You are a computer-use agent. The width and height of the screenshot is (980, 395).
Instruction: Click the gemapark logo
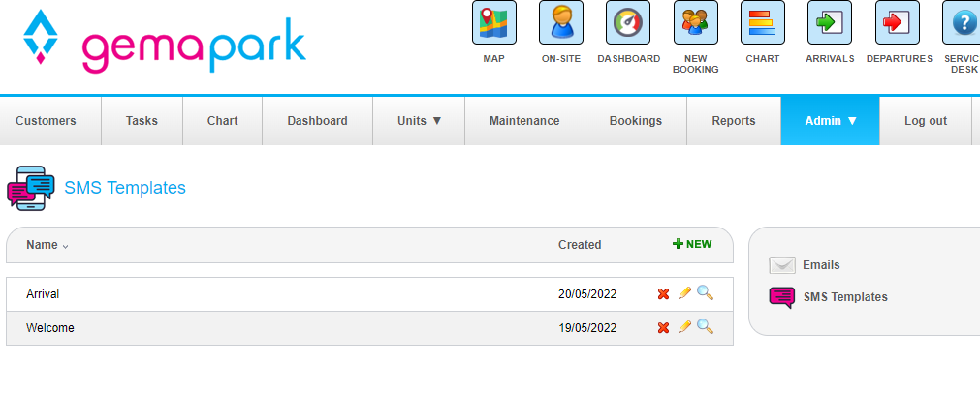tap(165, 41)
